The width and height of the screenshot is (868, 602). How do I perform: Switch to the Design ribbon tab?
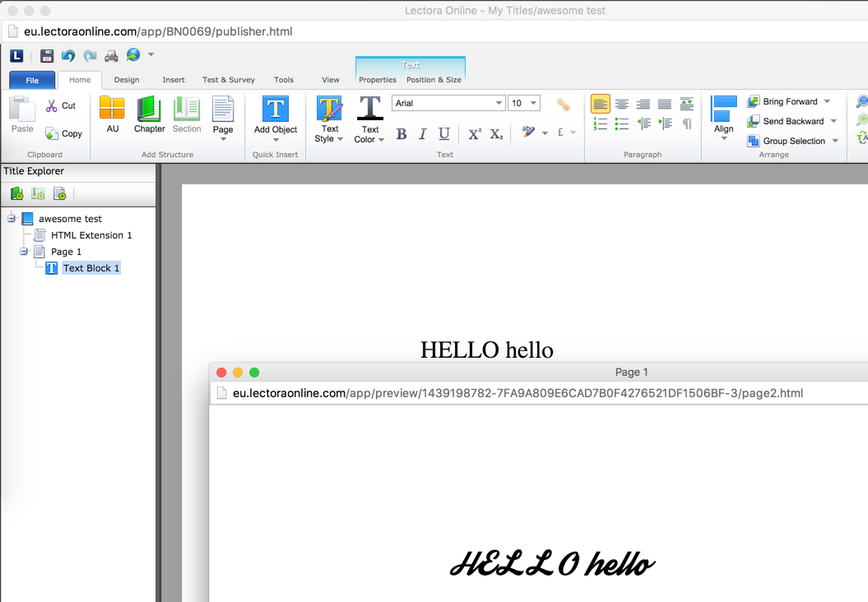tap(127, 80)
